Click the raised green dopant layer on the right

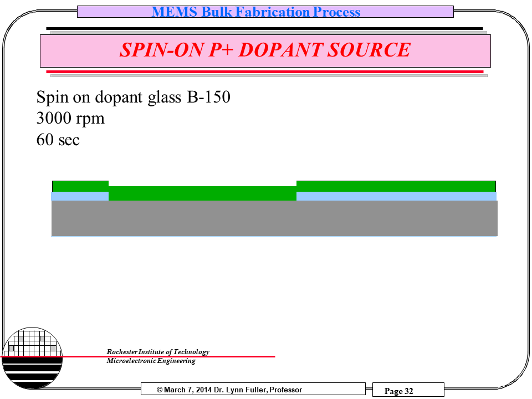pos(396,186)
